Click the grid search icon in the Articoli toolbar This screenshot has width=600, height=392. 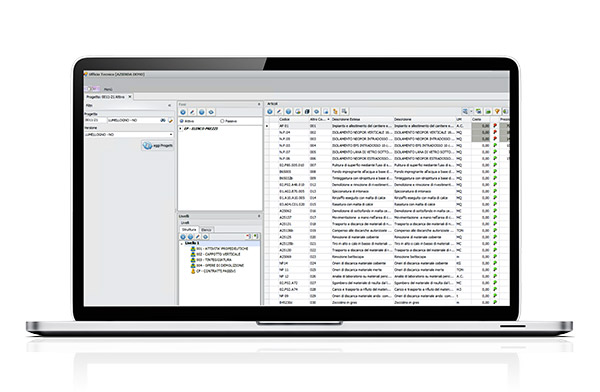coord(465,111)
